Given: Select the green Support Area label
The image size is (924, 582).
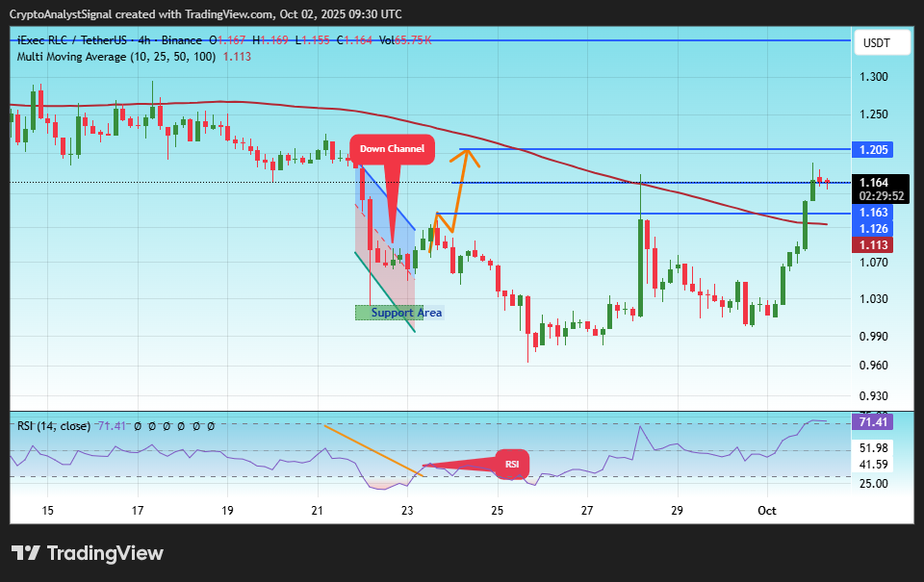Looking at the screenshot, I should [x=398, y=313].
